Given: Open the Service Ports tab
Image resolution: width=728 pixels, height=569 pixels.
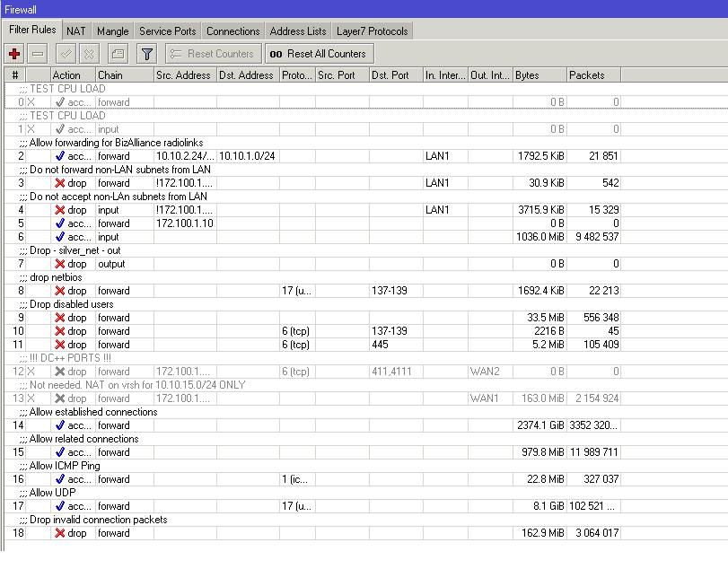Looking at the screenshot, I should point(168,31).
